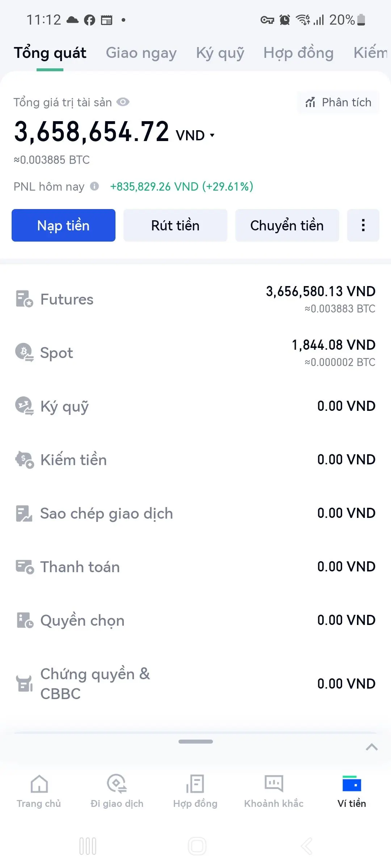Screen dimensions: 391x868
Task: Select the Kiếm tiền piggy bank icon
Action: pyautogui.click(x=24, y=460)
